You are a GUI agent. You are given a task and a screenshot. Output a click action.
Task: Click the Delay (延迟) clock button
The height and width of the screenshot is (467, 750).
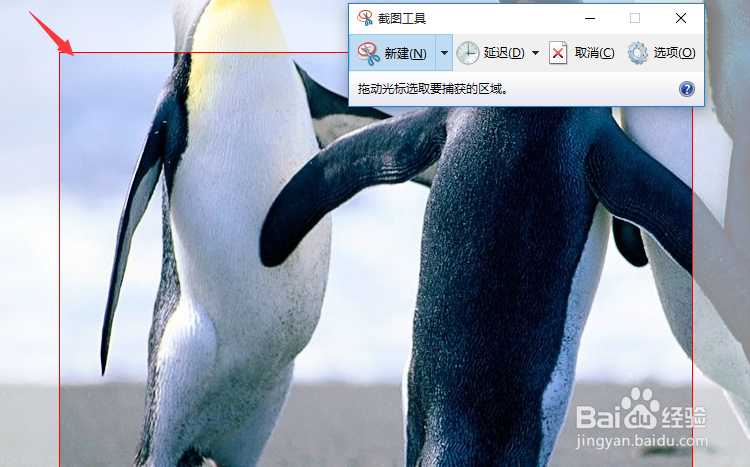click(490, 53)
